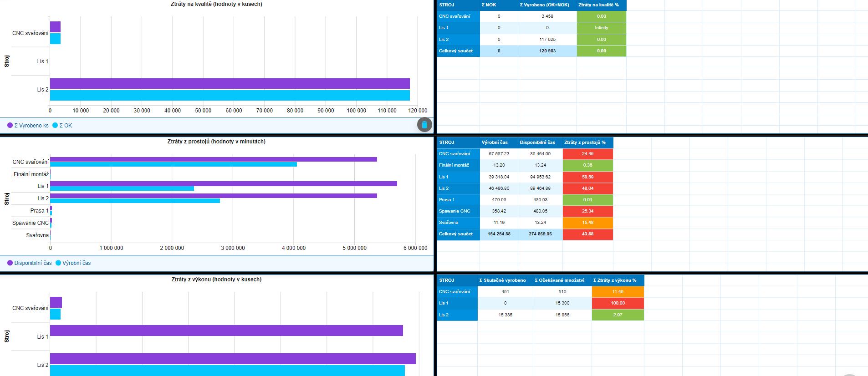Select total cell 154 254.88
868x376 pixels.
tap(499, 234)
